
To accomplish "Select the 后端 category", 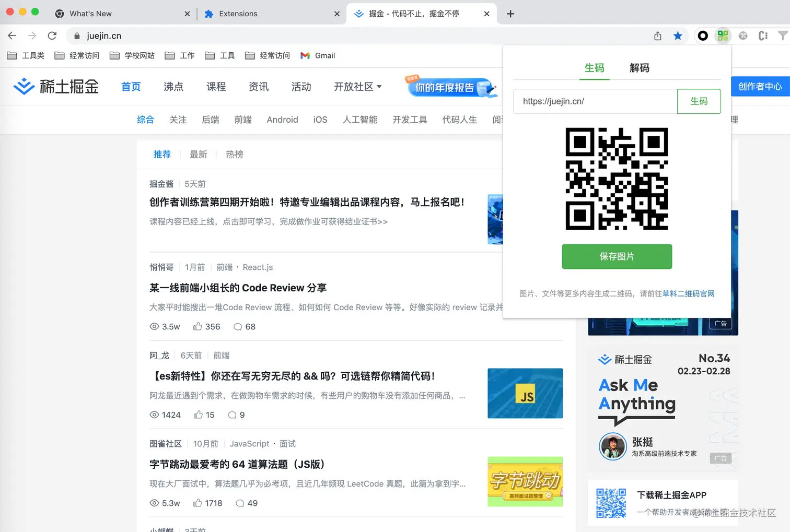I will click(211, 120).
